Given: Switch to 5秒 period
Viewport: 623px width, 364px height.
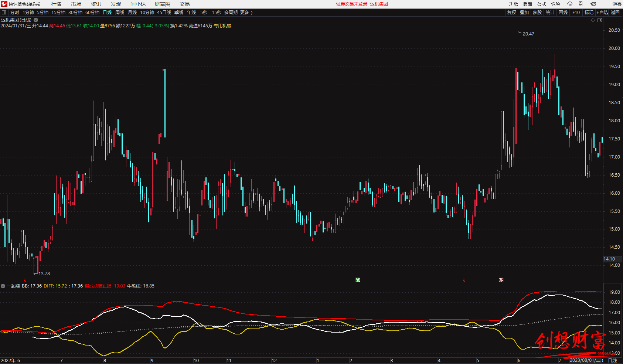Looking at the screenshot, I should (204, 13).
